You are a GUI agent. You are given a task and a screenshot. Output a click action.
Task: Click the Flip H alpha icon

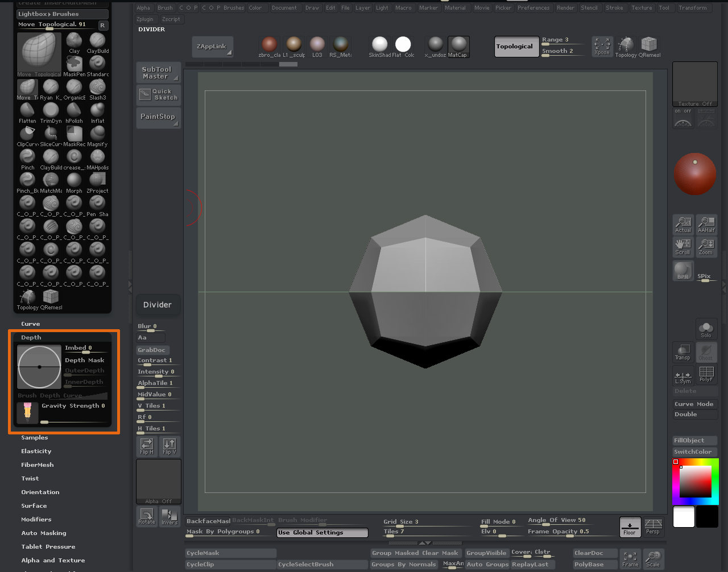pos(147,446)
